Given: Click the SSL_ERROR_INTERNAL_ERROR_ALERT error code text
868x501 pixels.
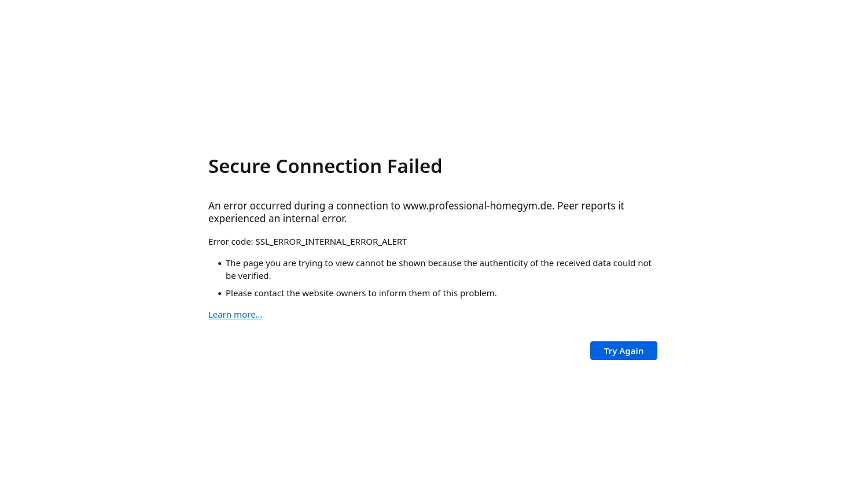Looking at the screenshot, I should pyautogui.click(x=331, y=242).
